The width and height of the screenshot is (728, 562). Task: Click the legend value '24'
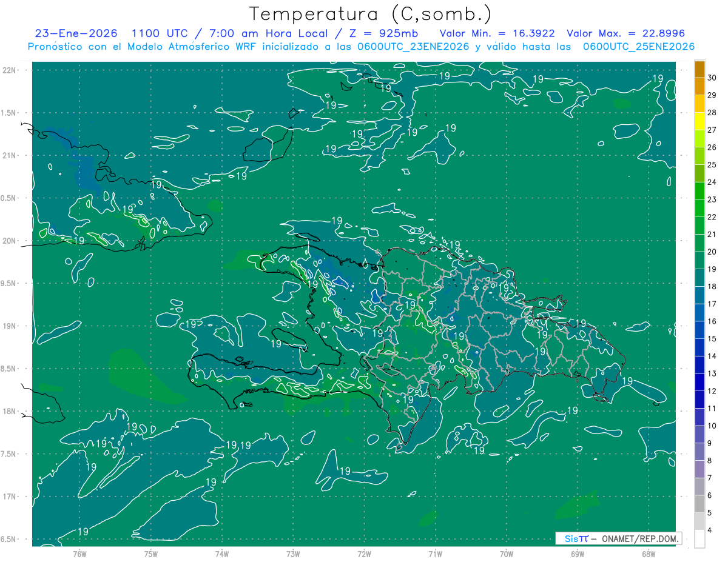pyautogui.click(x=712, y=182)
